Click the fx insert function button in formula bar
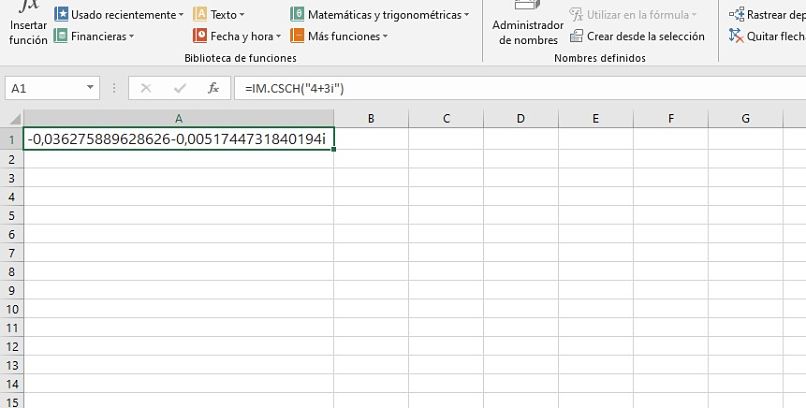 coord(213,88)
